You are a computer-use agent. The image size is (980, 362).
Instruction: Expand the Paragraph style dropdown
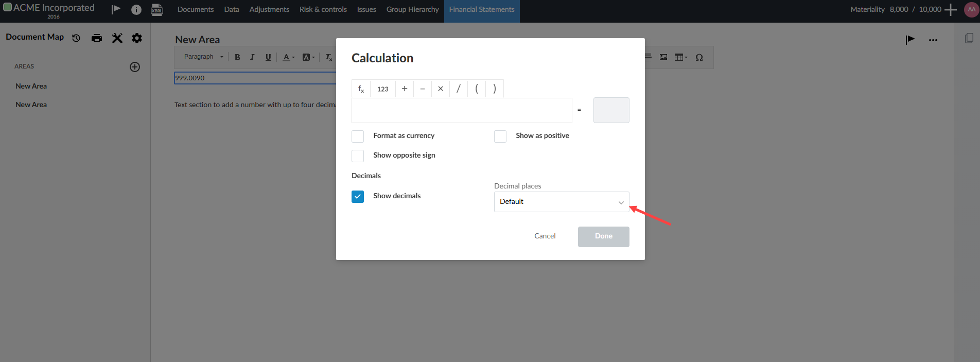204,57
